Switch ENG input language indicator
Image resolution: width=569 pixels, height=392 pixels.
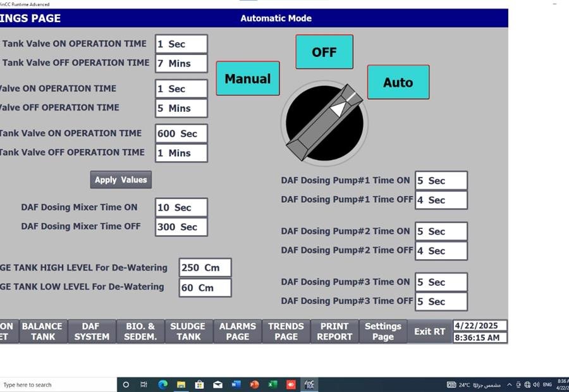point(548,385)
